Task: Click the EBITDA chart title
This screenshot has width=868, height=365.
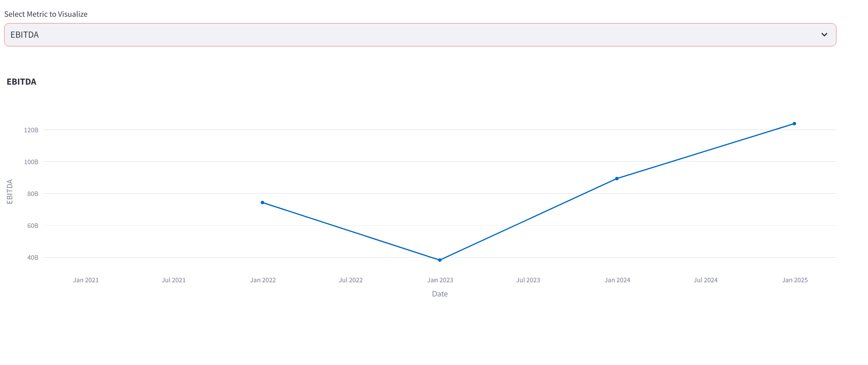Action: click(22, 81)
